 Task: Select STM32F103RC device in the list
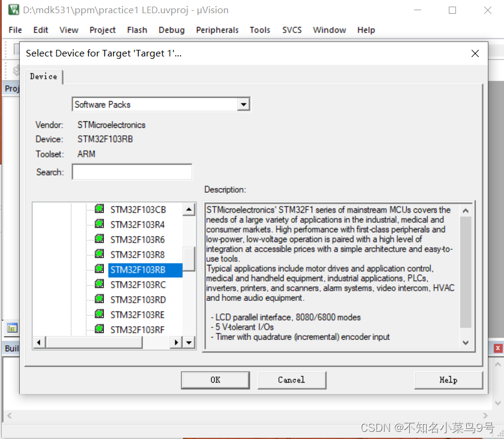[138, 285]
